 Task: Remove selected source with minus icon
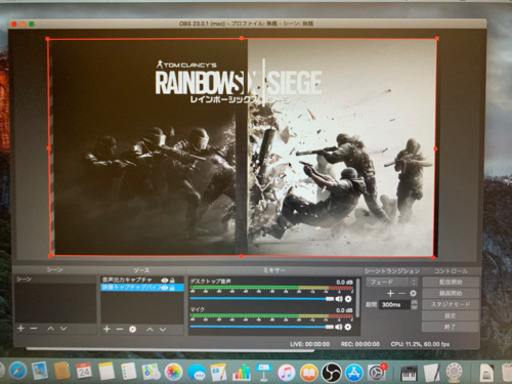point(120,329)
